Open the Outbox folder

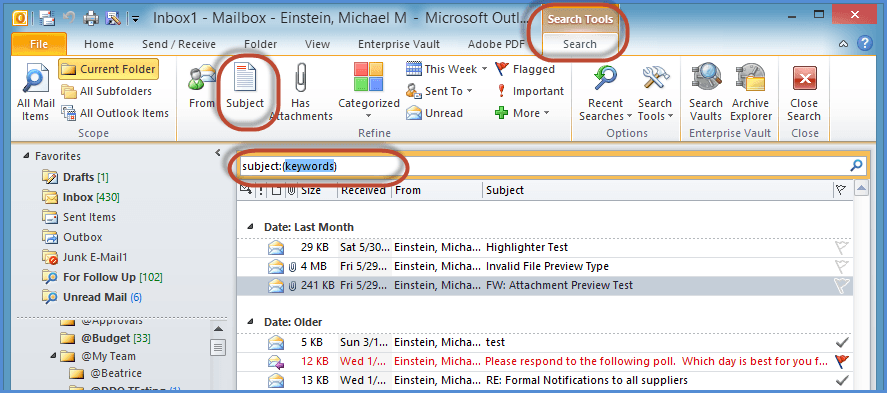pos(72,237)
